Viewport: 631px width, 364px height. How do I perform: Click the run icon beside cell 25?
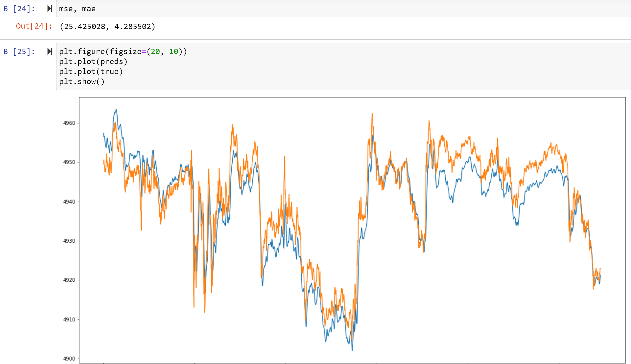(50, 52)
